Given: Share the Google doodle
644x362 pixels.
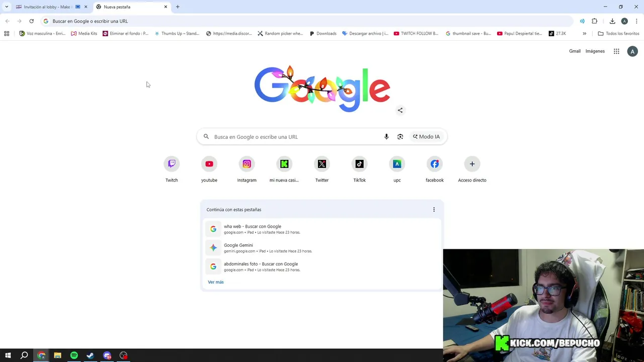Looking at the screenshot, I should (400, 110).
